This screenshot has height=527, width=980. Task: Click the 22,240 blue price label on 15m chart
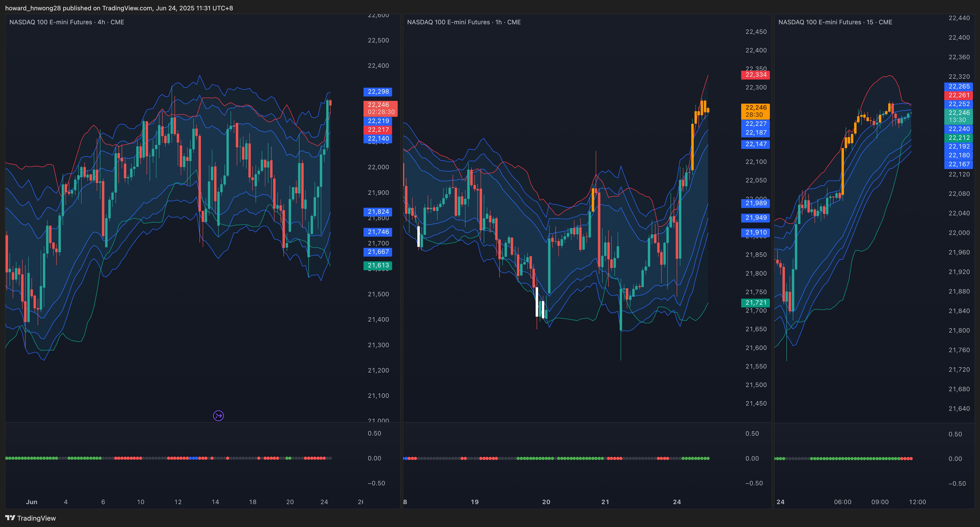point(959,129)
